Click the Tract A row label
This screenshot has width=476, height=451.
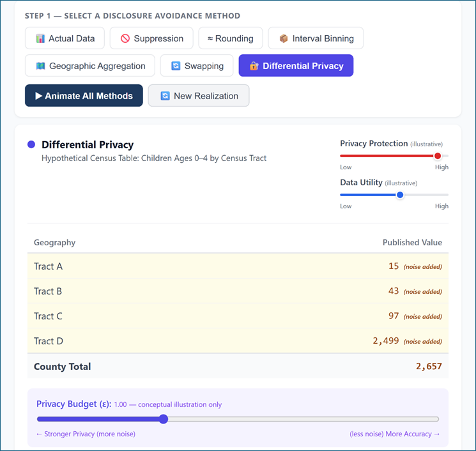coord(49,266)
